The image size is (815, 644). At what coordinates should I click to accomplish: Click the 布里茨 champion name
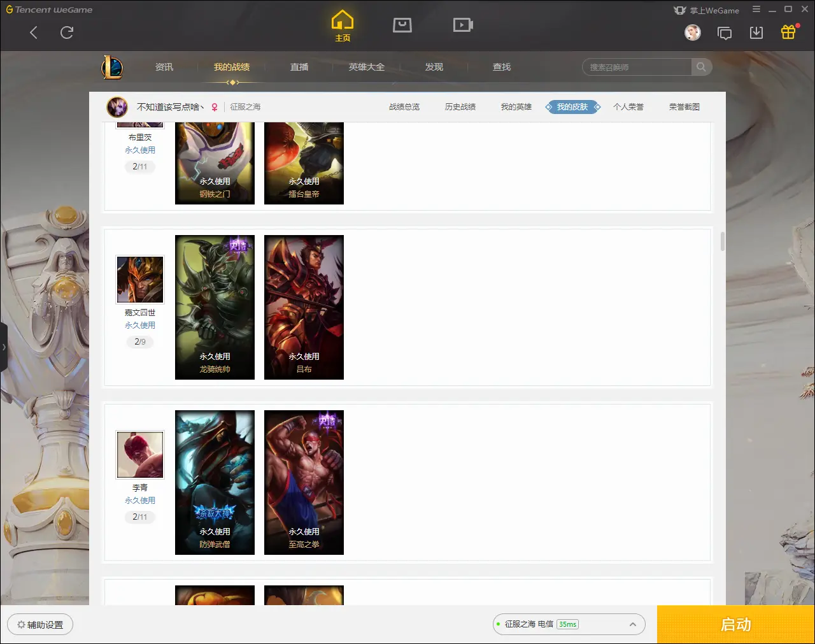(140, 138)
